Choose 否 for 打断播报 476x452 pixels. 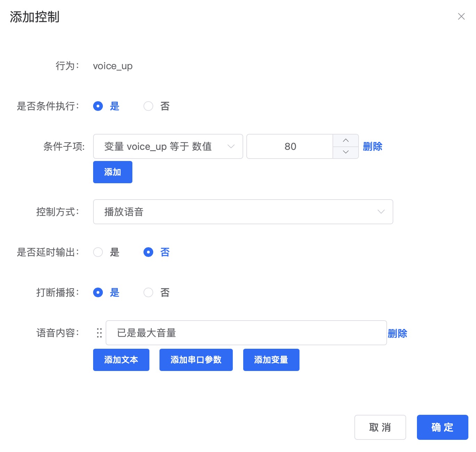148,292
